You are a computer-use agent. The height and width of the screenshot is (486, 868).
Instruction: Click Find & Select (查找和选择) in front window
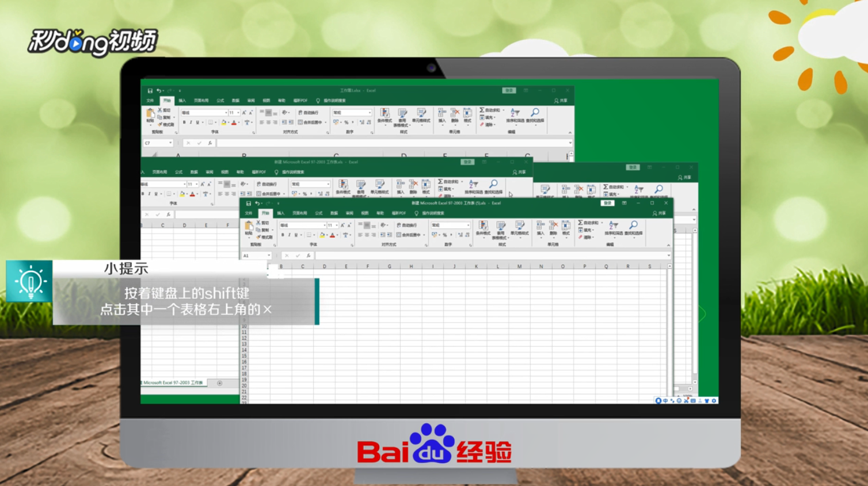tap(633, 228)
